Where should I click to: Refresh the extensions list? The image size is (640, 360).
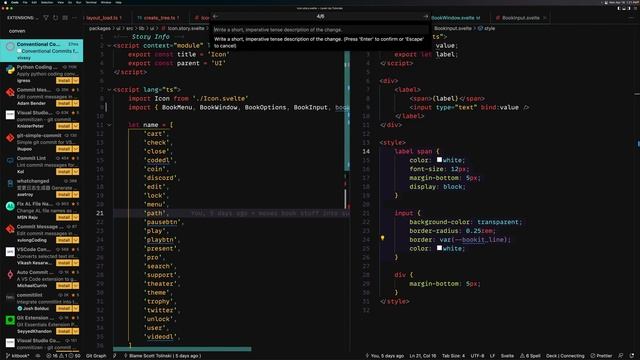click(x=56, y=18)
